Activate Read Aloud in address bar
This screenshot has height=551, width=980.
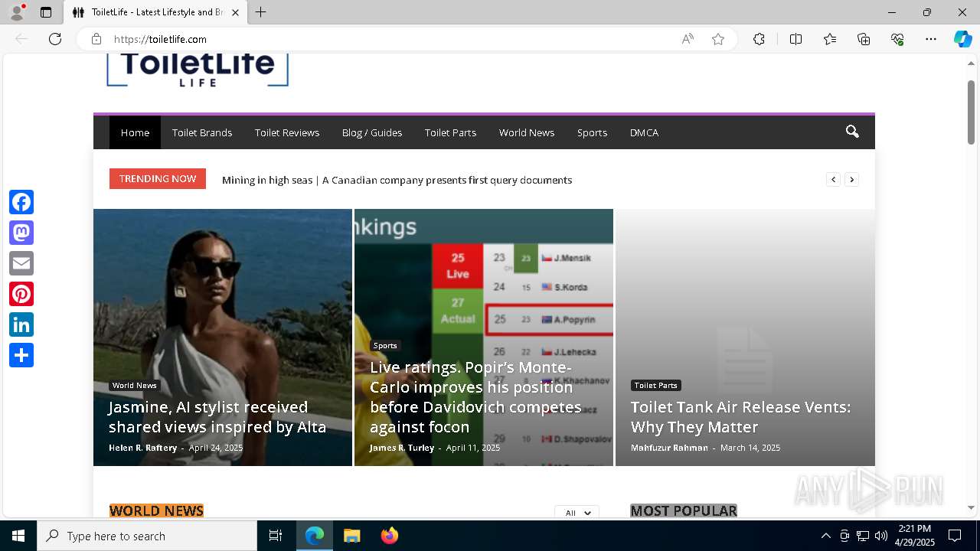688,39
